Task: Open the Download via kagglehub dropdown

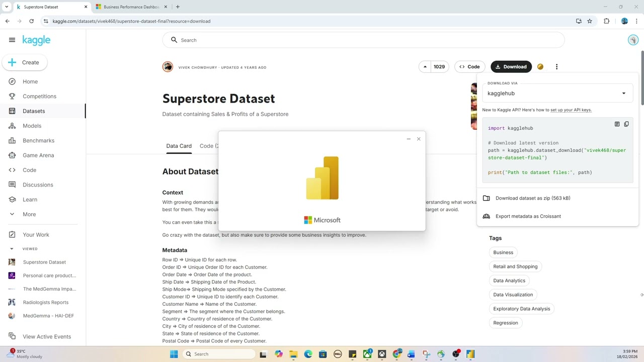Action: coord(557,93)
